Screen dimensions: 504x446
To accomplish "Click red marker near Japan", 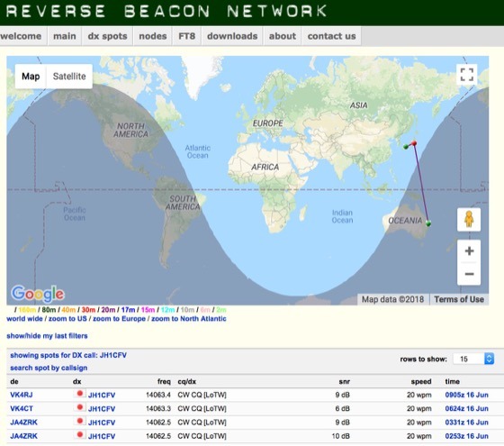I will 414,143.
